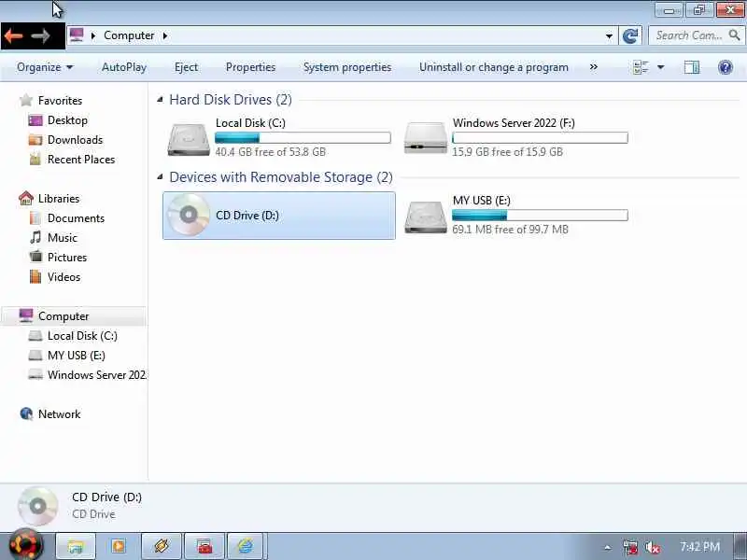Select Local Disk (C:) in the navigation pane
This screenshot has height=560, width=747.
coord(82,336)
